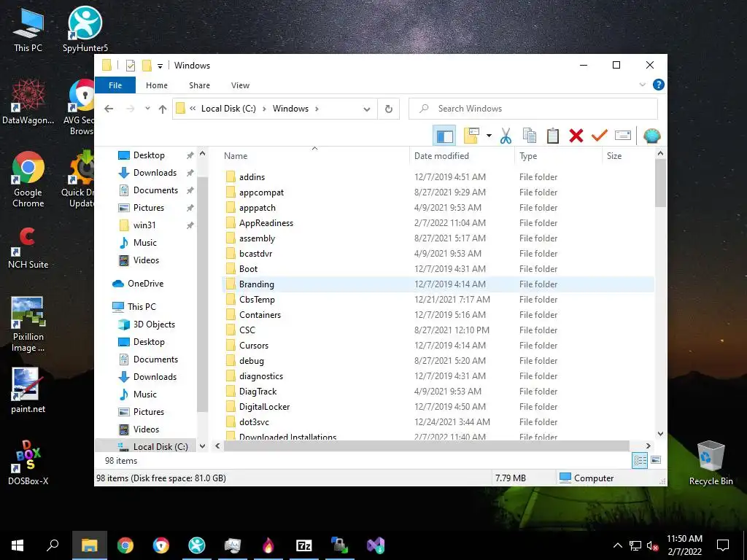Toggle the navigation pane toolbar button

tap(444, 136)
